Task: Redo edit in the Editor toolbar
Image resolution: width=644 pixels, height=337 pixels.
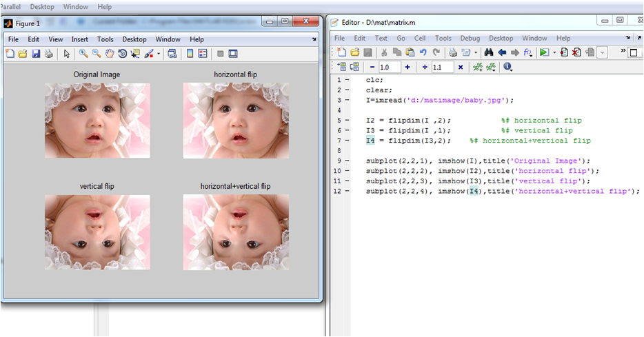Action: point(436,52)
